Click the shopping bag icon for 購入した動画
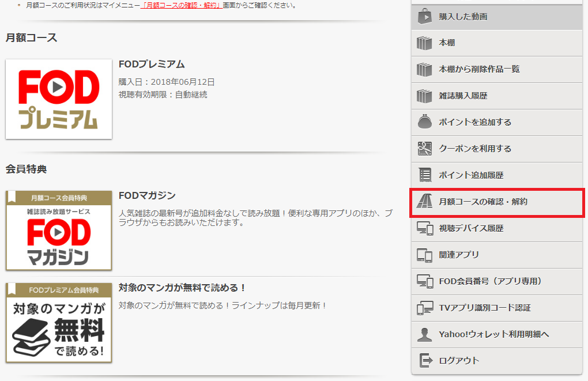The width and height of the screenshot is (588, 381). click(424, 17)
